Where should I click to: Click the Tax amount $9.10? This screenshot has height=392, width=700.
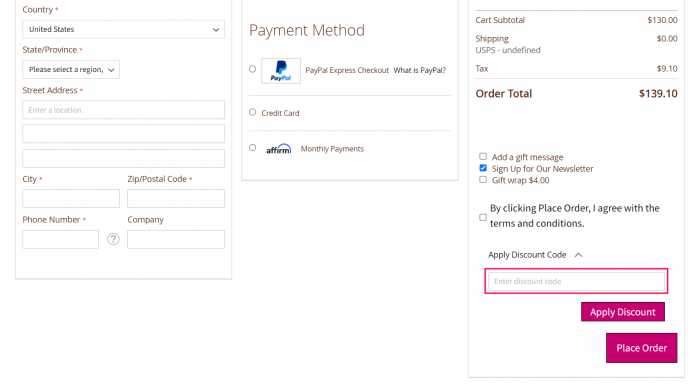667,69
